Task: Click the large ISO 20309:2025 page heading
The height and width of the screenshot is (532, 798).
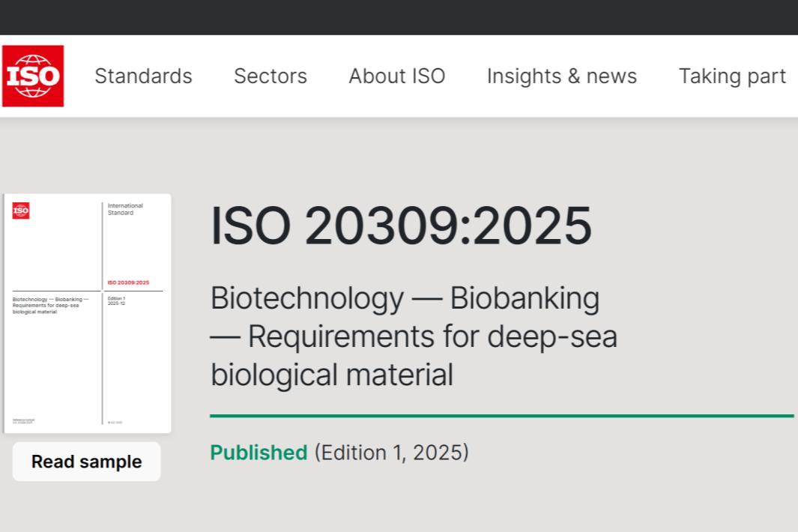Action: tap(401, 226)
